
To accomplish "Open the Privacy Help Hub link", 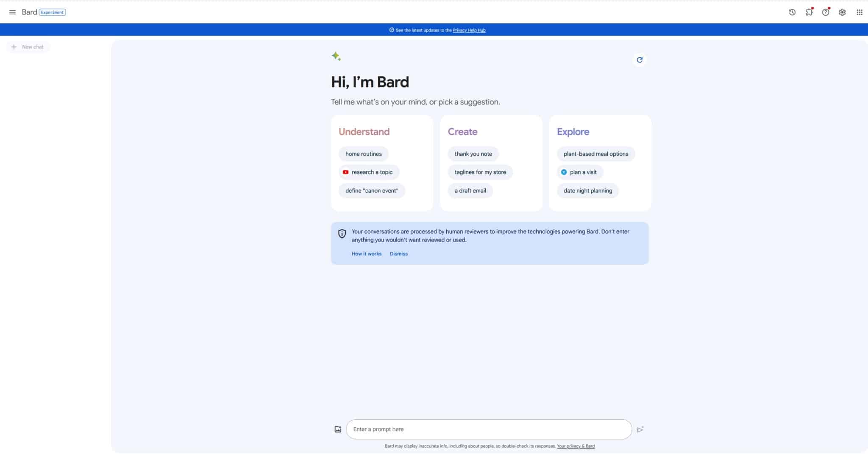I will [x=469, y=30].
